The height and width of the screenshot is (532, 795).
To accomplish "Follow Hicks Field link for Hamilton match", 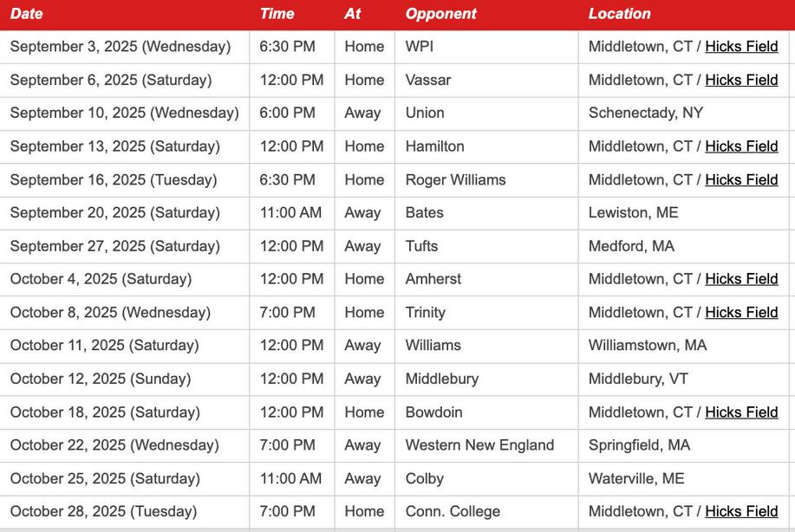I will (741, 146).
